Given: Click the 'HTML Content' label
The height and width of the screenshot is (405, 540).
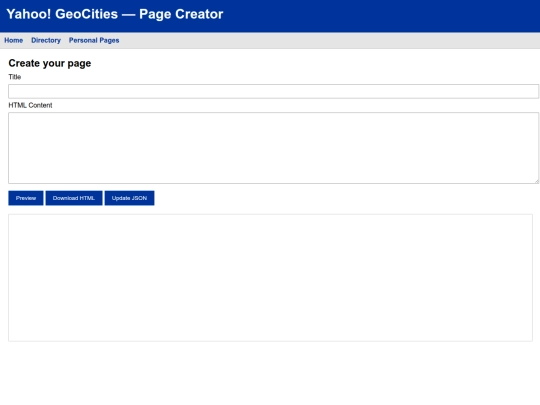Looking at the screenshot, I should [x=30, y=105].
